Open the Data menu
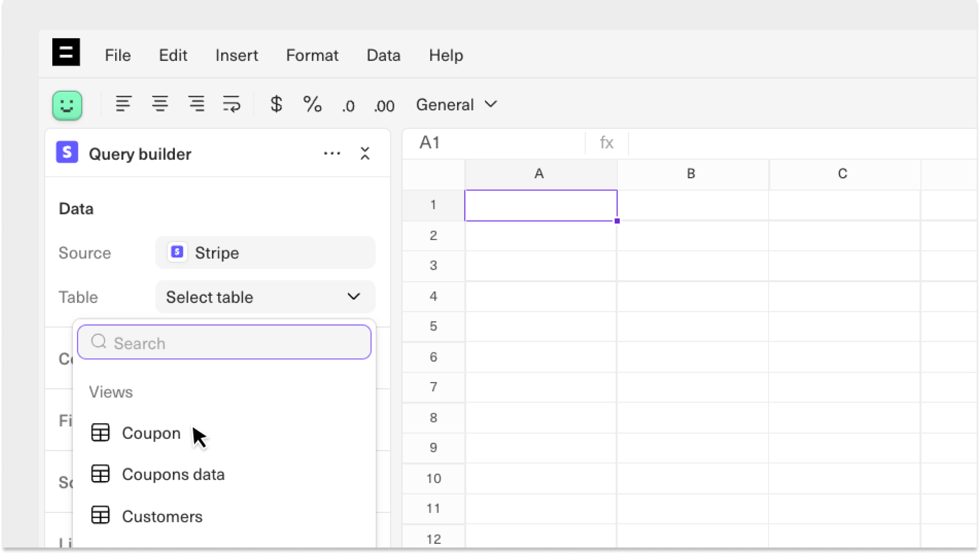 [383, 55]
